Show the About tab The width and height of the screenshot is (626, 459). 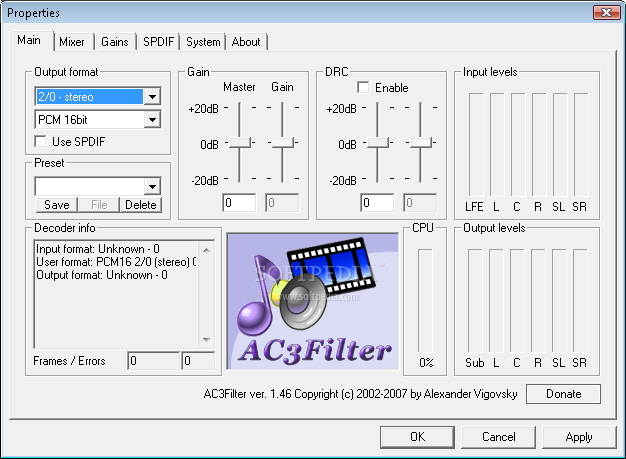click(246, 42)
